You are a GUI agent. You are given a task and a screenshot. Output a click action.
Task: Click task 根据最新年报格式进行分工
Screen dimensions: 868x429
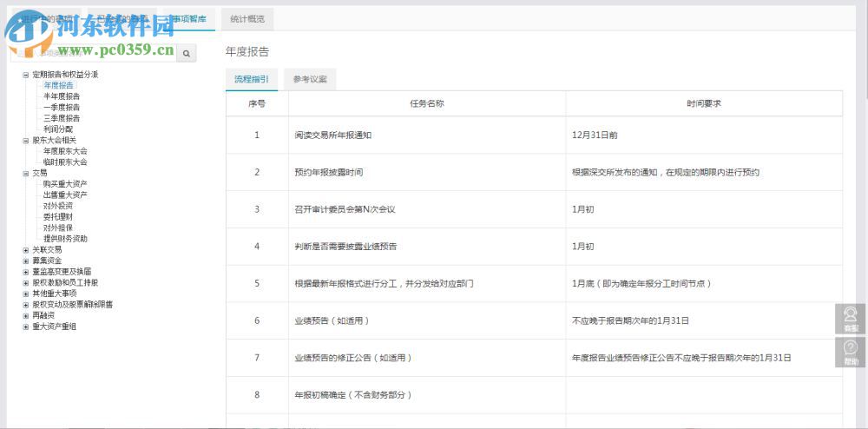pos(384,283)
